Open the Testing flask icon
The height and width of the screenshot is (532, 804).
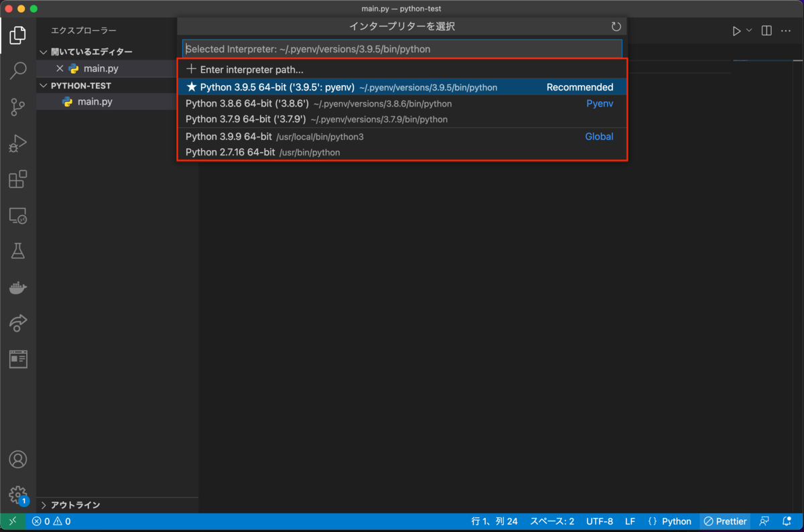tap(18, 251)
